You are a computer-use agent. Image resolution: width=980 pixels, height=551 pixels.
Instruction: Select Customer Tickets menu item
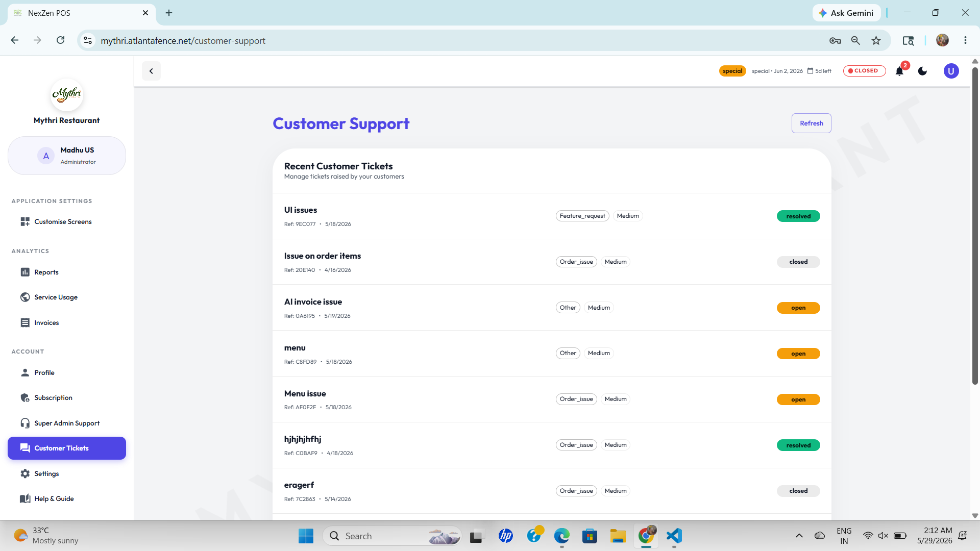[x=67, y=448]
